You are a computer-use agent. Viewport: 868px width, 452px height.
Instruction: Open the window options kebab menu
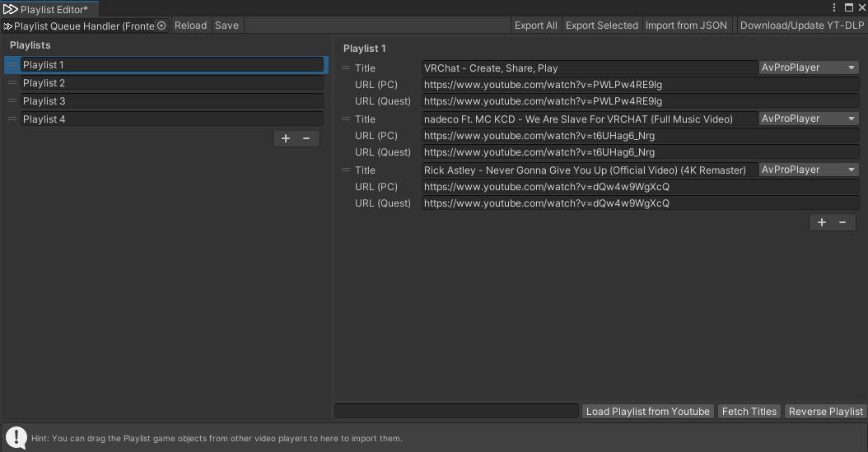pos(834,7)
